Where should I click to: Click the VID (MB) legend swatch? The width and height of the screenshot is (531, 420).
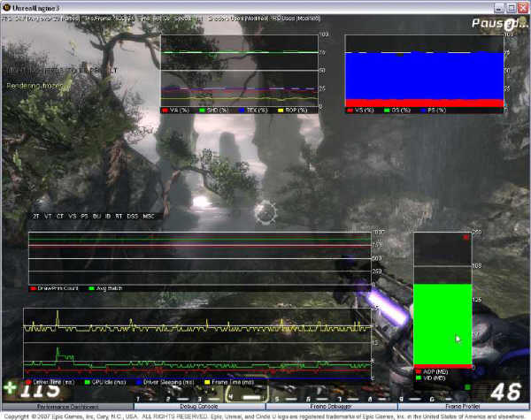click(x=419, y=378)
